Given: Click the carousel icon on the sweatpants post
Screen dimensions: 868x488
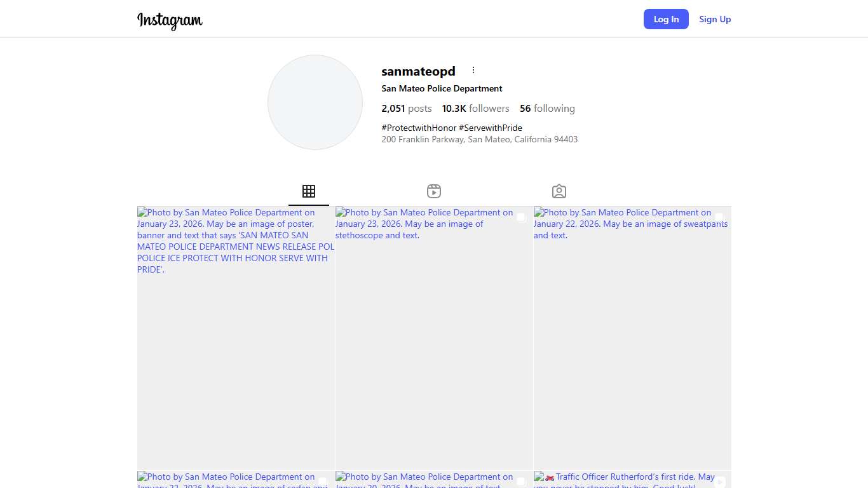Looking at the screenshot, I should (719, 217).
